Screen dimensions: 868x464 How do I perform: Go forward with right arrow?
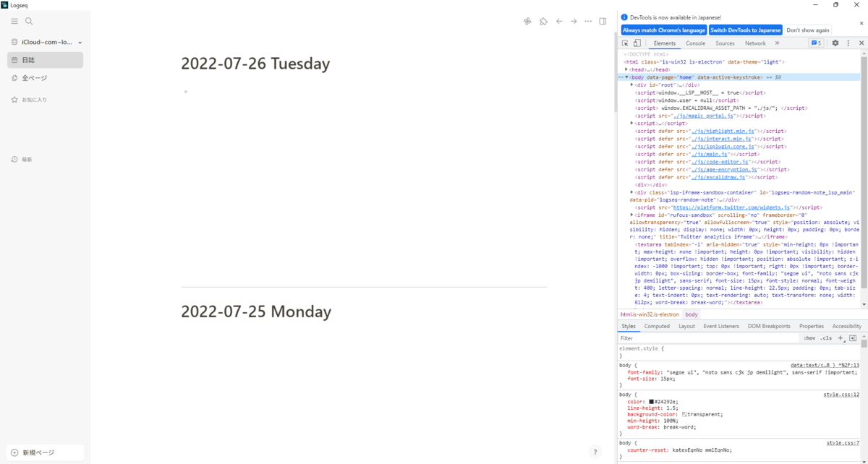(x=574, y=22)
